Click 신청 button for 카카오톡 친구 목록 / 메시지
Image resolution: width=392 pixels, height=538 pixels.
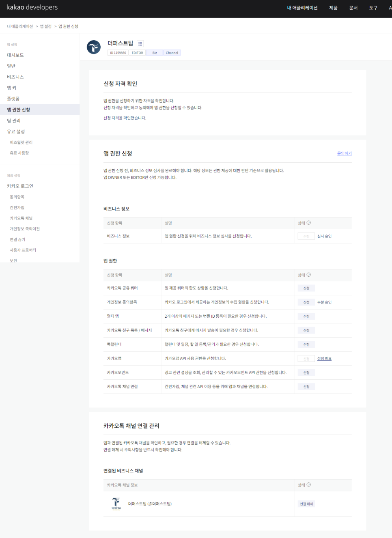[306, 330]
